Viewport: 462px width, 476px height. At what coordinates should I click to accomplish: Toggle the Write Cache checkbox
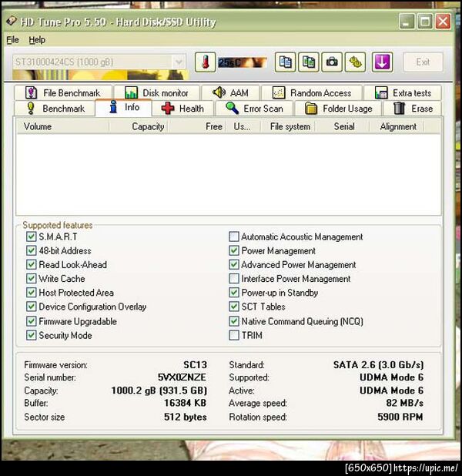coord(31,278)
